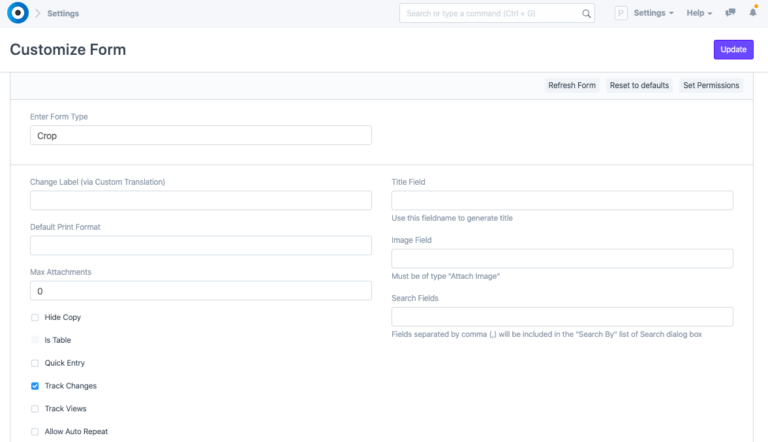Click the Refresh Form button
This screenshot has width=768, height=442.
coord(571,86)
